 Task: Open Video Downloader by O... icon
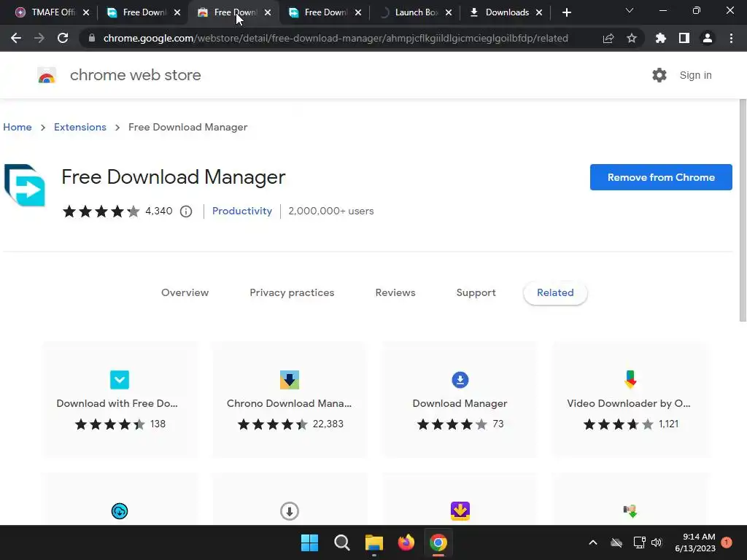point(630,379)
